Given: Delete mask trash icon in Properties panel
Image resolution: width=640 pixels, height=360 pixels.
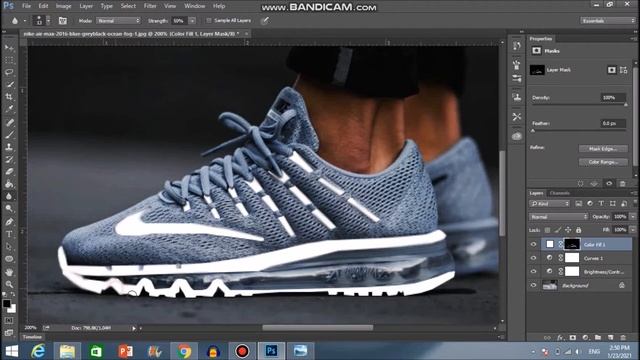Looking at the screenshot, I should tap(622, 184).
